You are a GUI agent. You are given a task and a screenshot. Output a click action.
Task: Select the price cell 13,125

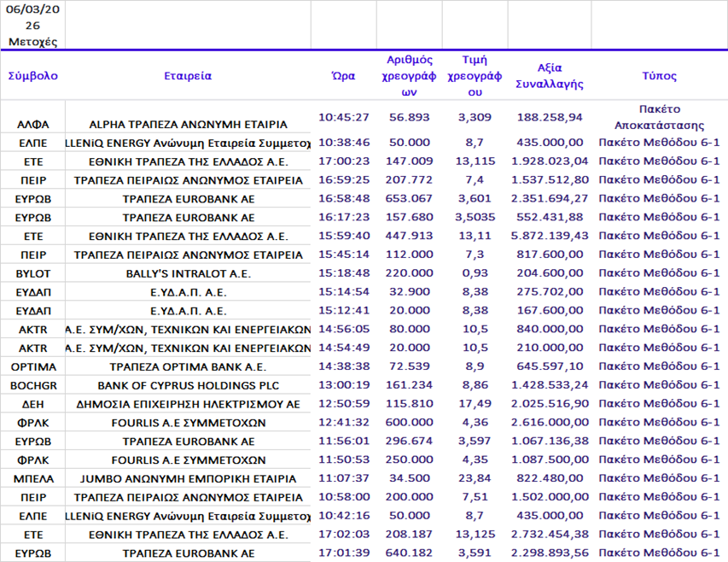pyautogui.click(x=475, y=534)
